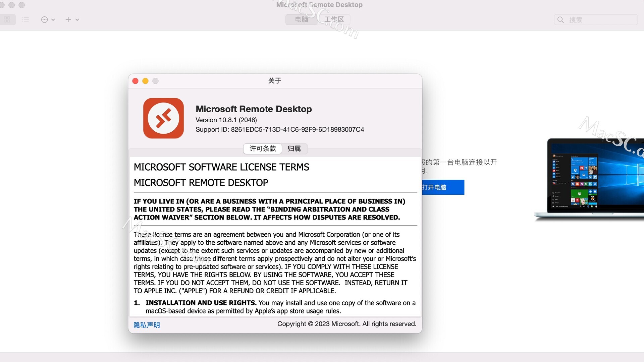Screen dimensions: 644x362
Task: Select the 许可条款 tab in About dialog
Action: coord(263,148)
